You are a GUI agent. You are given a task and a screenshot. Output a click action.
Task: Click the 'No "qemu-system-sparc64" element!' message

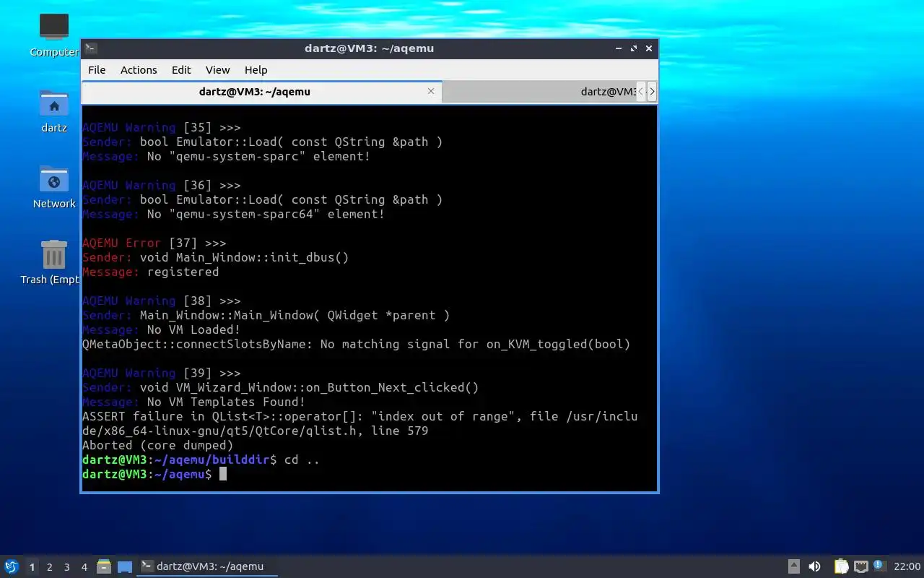(x=266, y=214)
